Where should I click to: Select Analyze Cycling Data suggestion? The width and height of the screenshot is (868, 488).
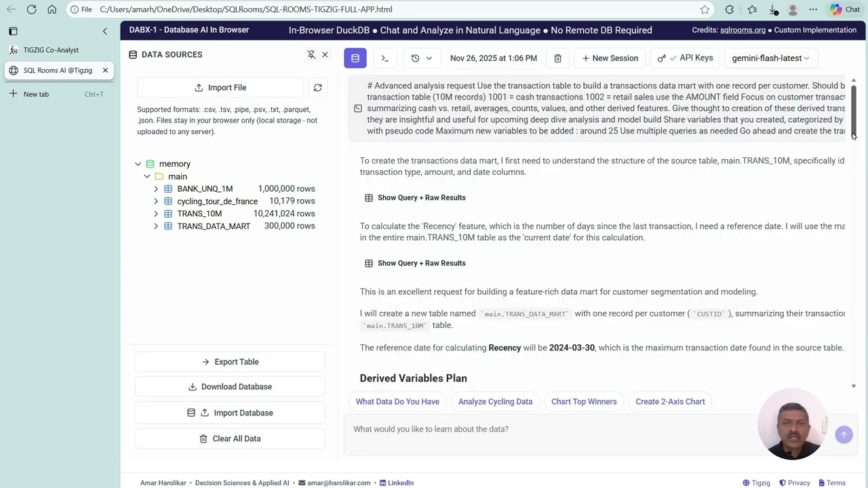(x=495, y=402)
